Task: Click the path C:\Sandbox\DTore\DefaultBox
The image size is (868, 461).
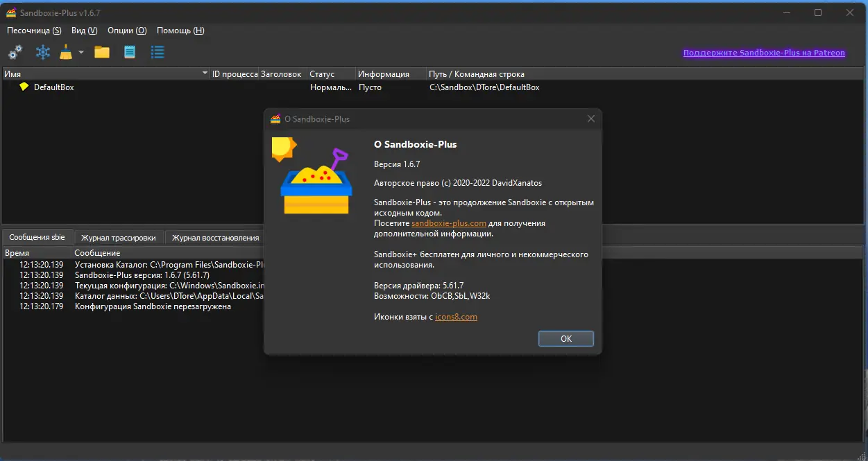Action: (484, 87)
